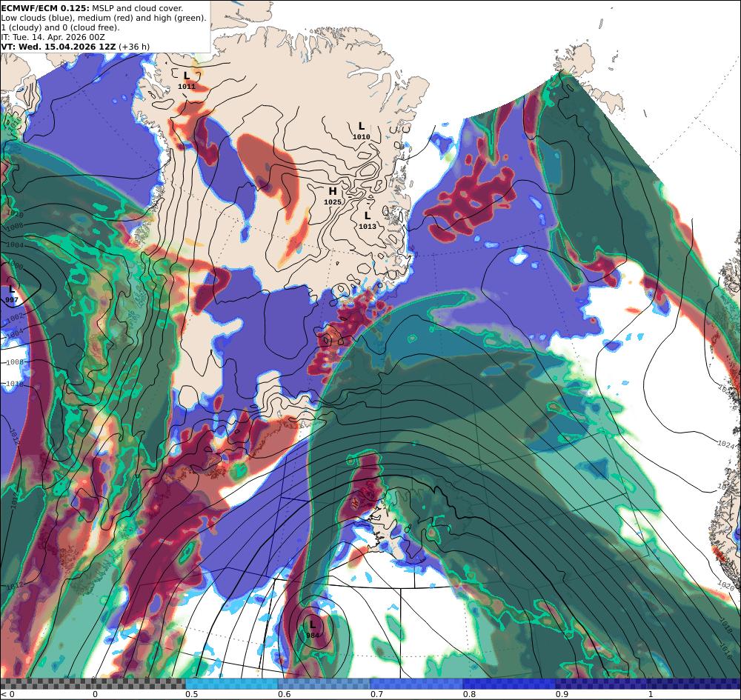Click the 'IT: Tue. 14. Apr. 2026 00Z' line
Image resolution: width=741 pixels, height=700 pixels.
pyautogui.click(x=53, y=37)
